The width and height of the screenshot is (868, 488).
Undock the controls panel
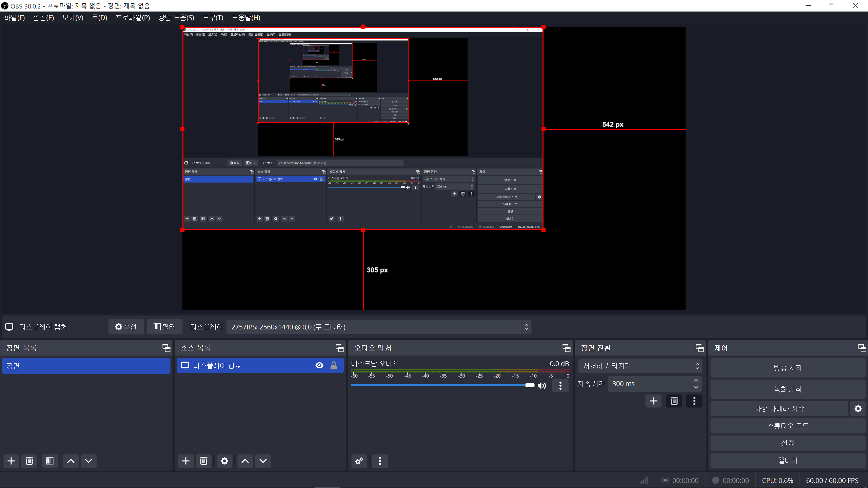pos(862,348)
